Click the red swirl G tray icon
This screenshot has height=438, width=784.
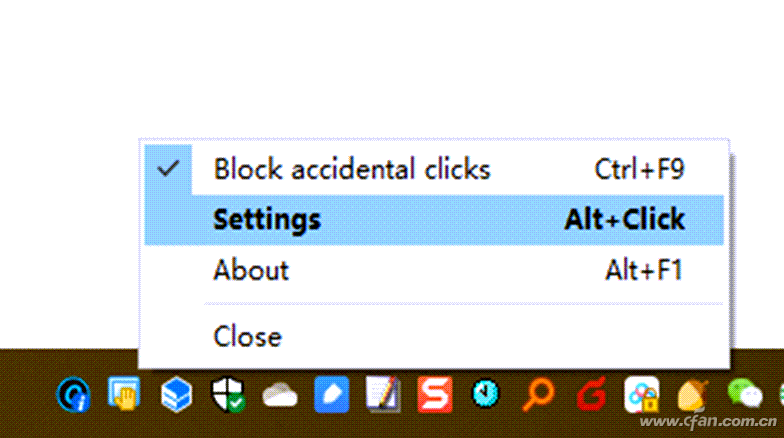pyautogui.click(x=591, y=394)
